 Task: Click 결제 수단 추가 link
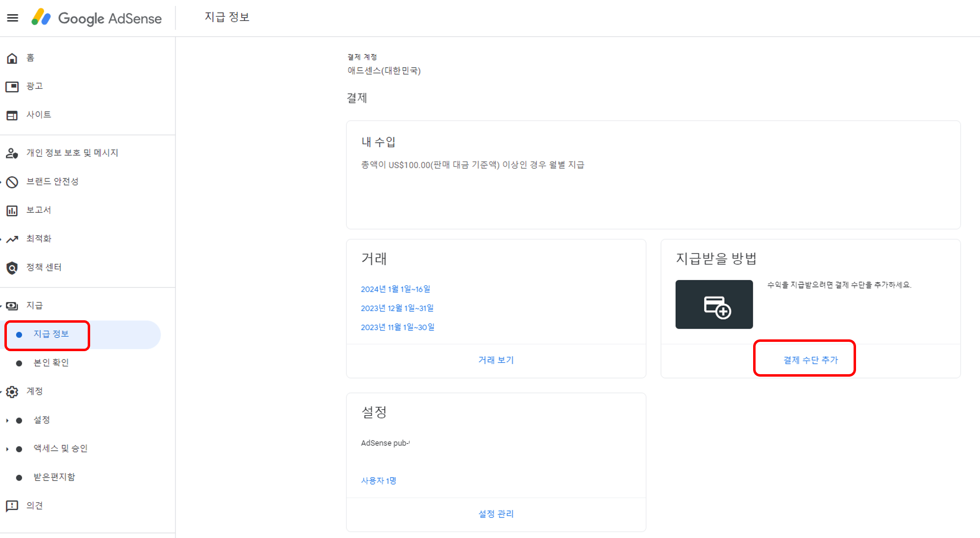click(810, 360)
